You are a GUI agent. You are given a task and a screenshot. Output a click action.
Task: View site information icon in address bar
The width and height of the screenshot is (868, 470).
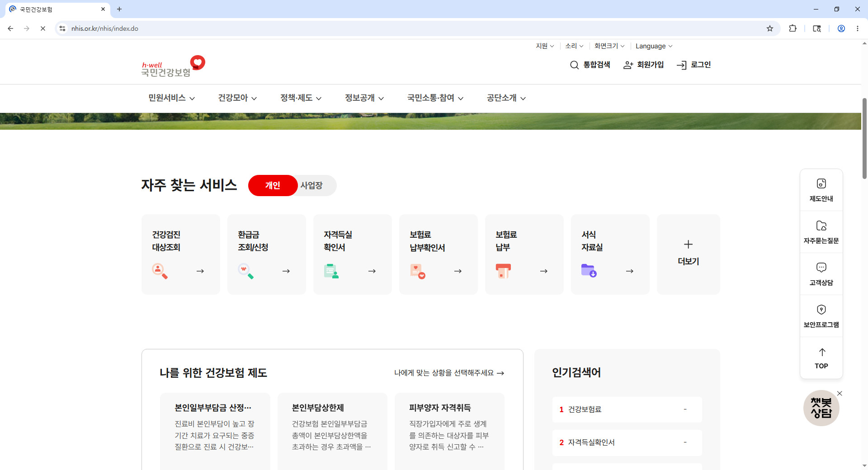(62, 28)
